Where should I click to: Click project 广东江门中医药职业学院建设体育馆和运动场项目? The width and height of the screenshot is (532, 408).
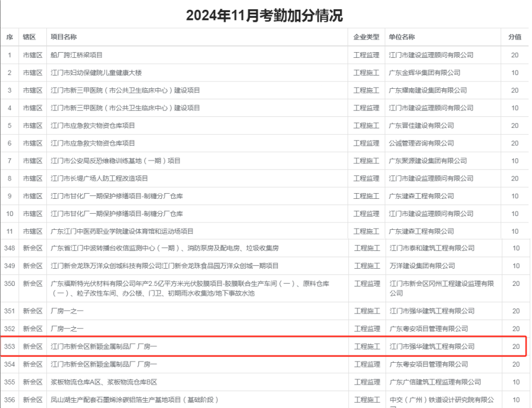point(122,232)
